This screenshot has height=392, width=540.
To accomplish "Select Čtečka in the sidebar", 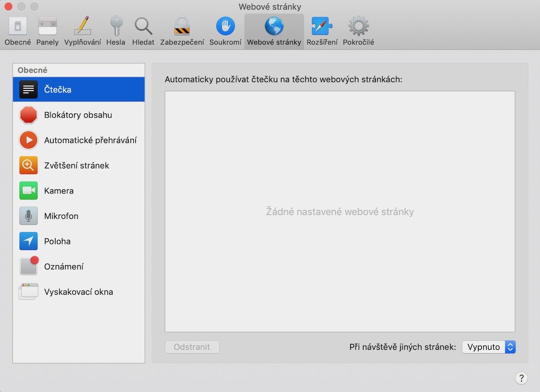I will click(79, 89).
